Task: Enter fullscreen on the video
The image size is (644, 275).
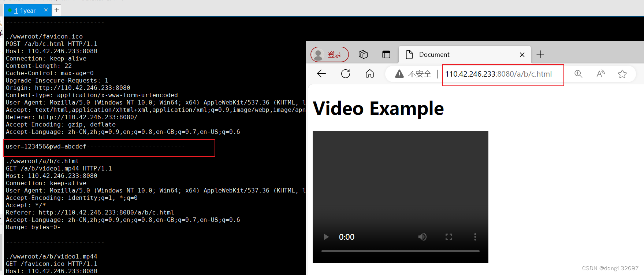Action: point(449,237)
